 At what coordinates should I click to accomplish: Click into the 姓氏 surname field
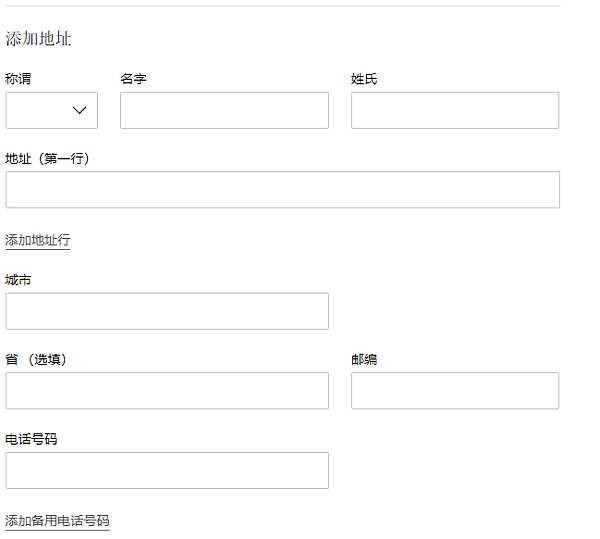click(x=454, y=111)
